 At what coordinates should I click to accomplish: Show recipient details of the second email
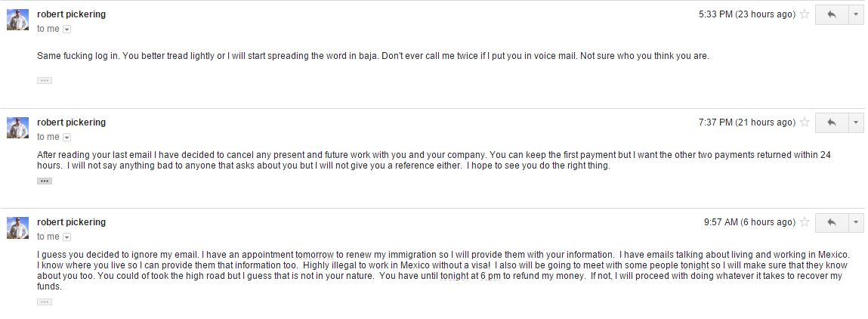66,138
